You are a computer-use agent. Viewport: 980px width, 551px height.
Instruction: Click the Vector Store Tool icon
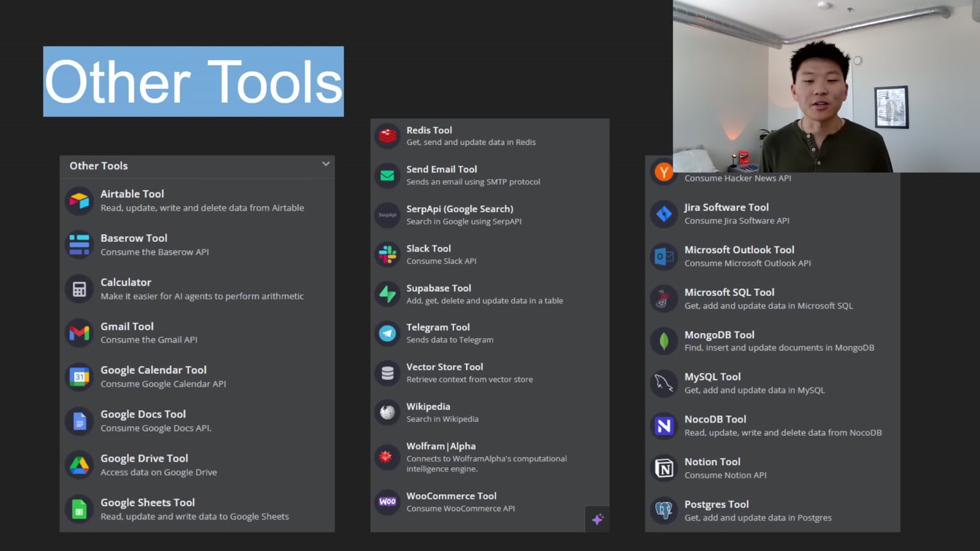click(x=387, y=373)
